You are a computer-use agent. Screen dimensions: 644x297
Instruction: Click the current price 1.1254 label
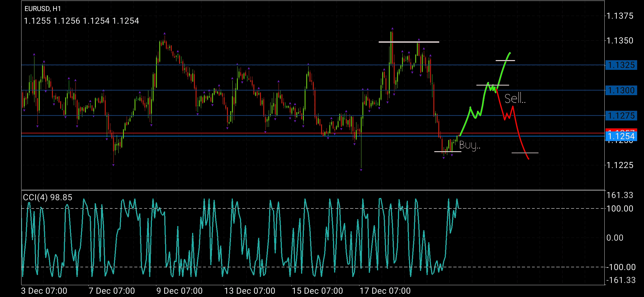[x=621, y=136]
